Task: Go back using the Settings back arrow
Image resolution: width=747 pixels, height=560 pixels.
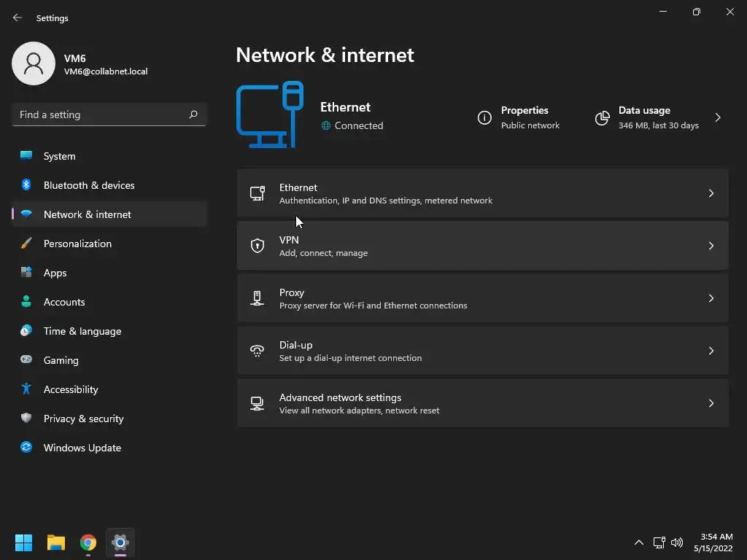Action: coord(18,17)
